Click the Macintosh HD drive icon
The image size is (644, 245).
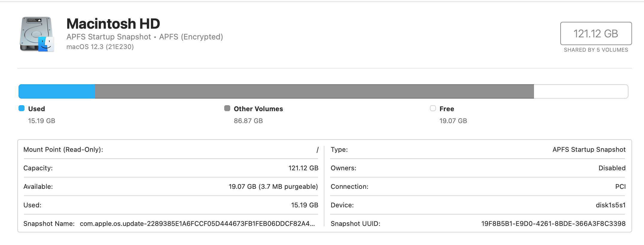[x=37, y=34]
